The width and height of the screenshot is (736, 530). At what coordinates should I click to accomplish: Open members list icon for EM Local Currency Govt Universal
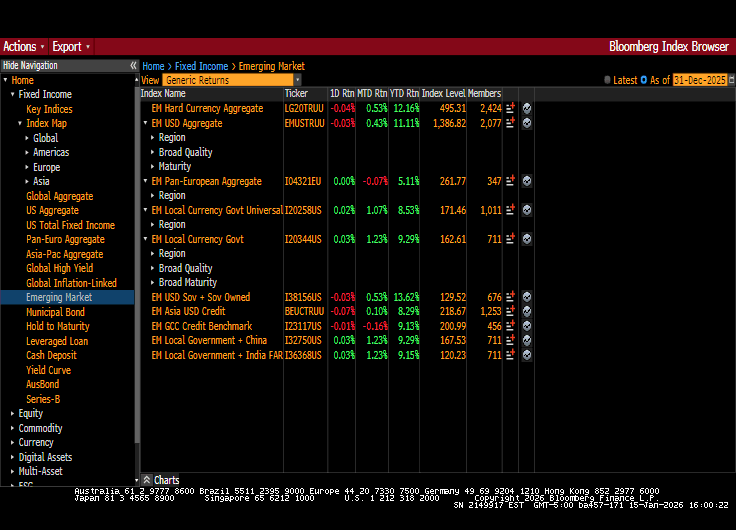[510, 210]
